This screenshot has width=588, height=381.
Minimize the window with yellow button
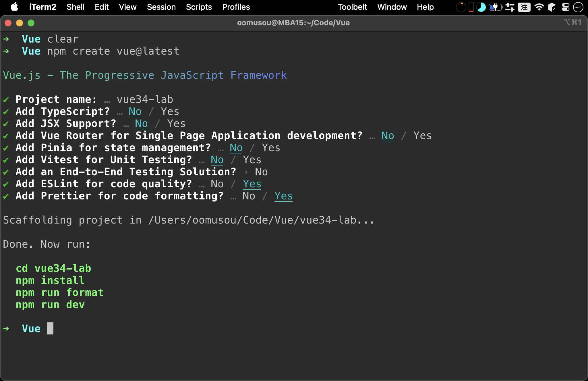pyautogui.click(x=20, y=23)
